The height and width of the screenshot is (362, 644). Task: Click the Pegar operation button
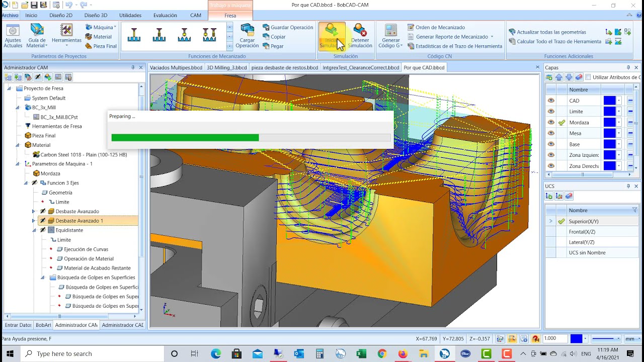click(273, 46)
